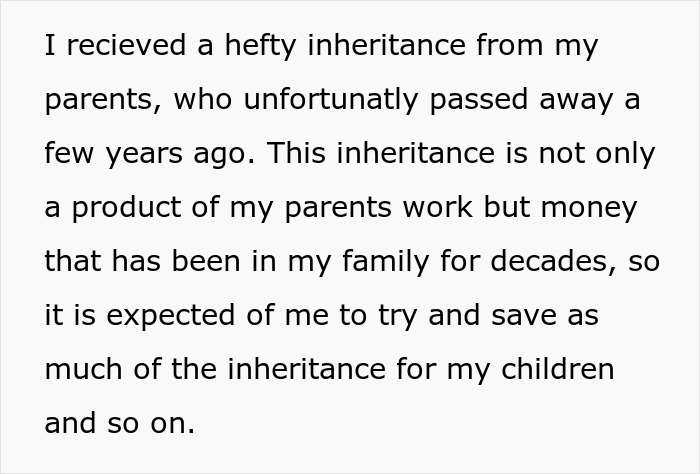
Task: Click the closing phrase "and so on."
Action: [x=119, y=424]
